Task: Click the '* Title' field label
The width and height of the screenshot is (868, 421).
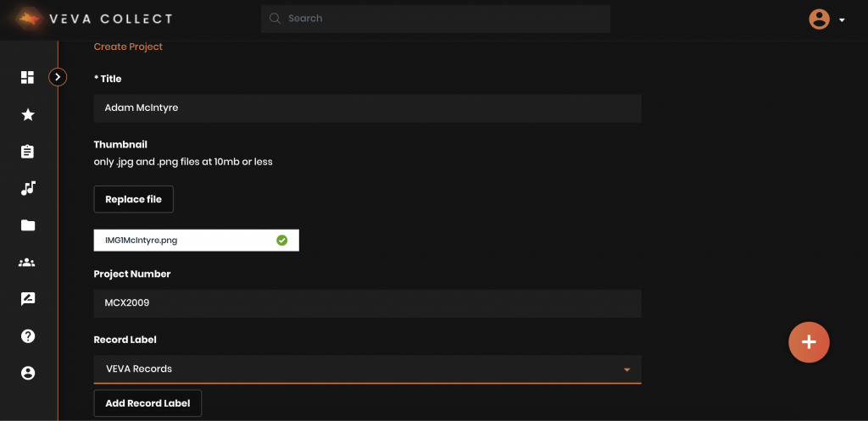Action: 108,79
